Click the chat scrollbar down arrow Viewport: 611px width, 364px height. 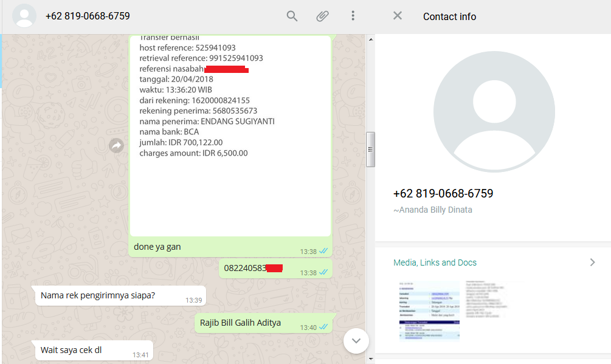(371, 359)
